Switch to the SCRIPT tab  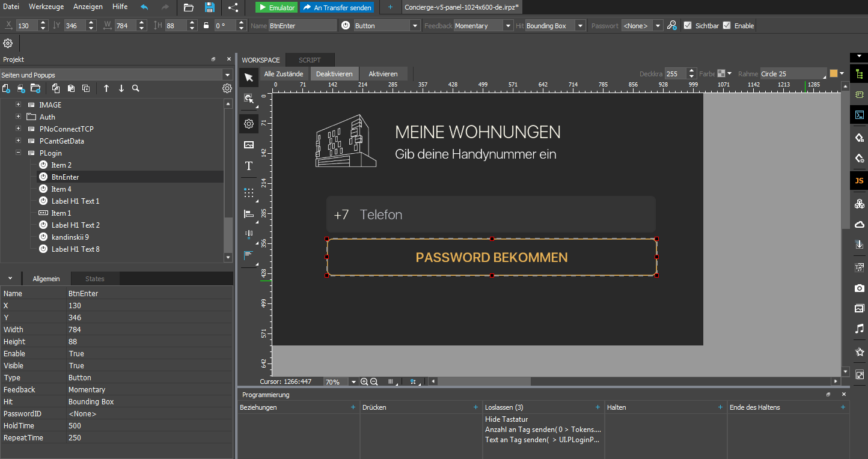tap(310, 59)
